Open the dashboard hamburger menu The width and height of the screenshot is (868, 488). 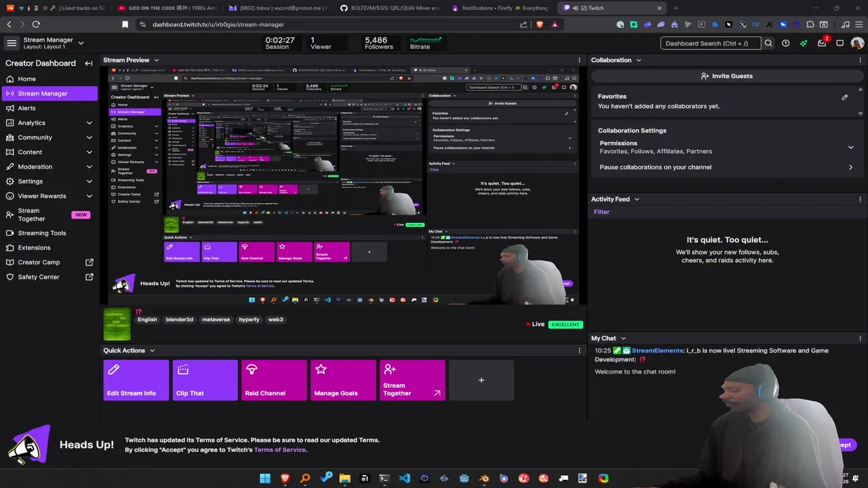pyautogui.click(x=12, y=43)
